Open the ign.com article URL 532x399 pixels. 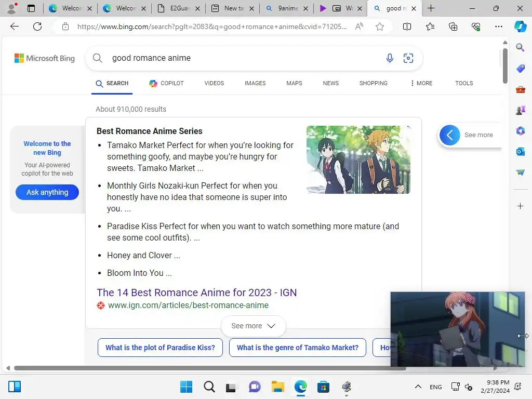pos(188,305)
